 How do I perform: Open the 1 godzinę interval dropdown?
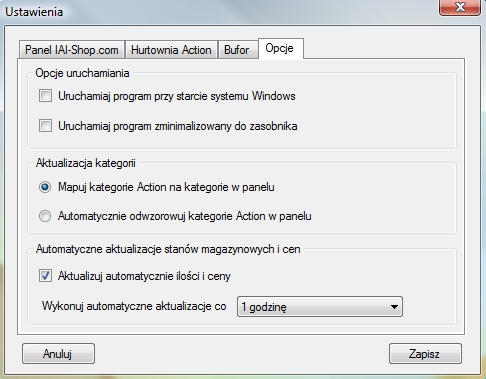(x=320, y=306)
